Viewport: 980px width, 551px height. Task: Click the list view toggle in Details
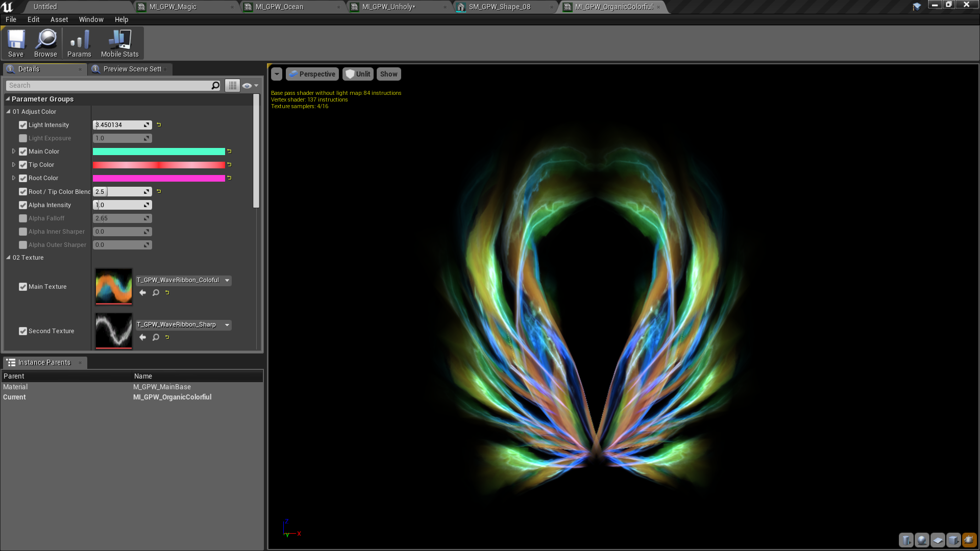tap(232, 85)
